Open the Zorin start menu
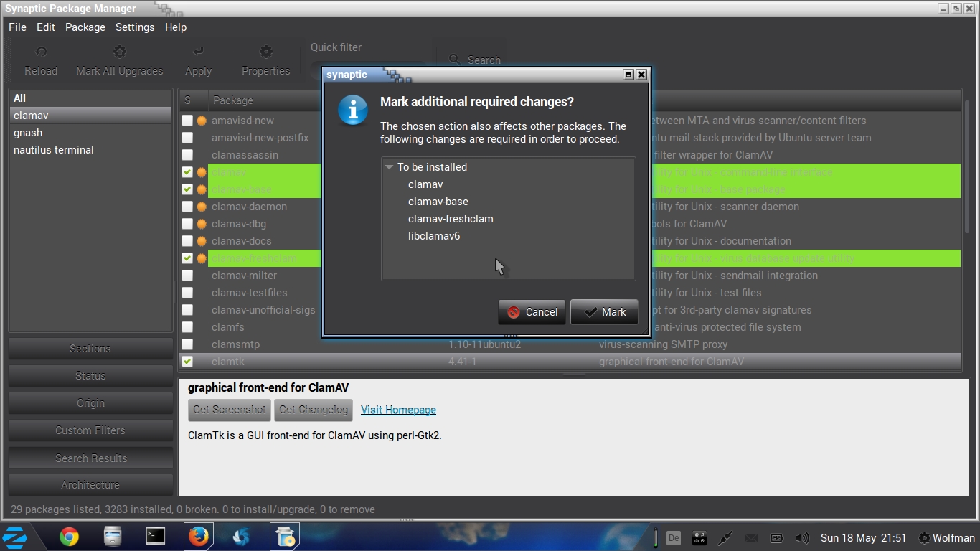This screenshot has height=551, width=980. 15,537
